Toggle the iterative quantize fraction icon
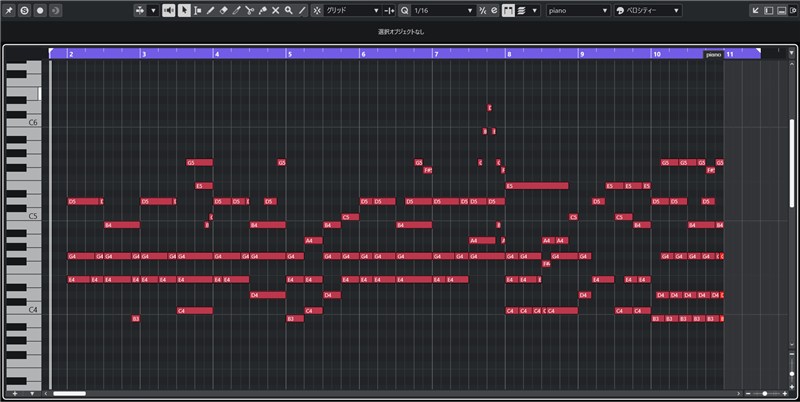This screenshot has height=402, width=800. pos(483,10)
